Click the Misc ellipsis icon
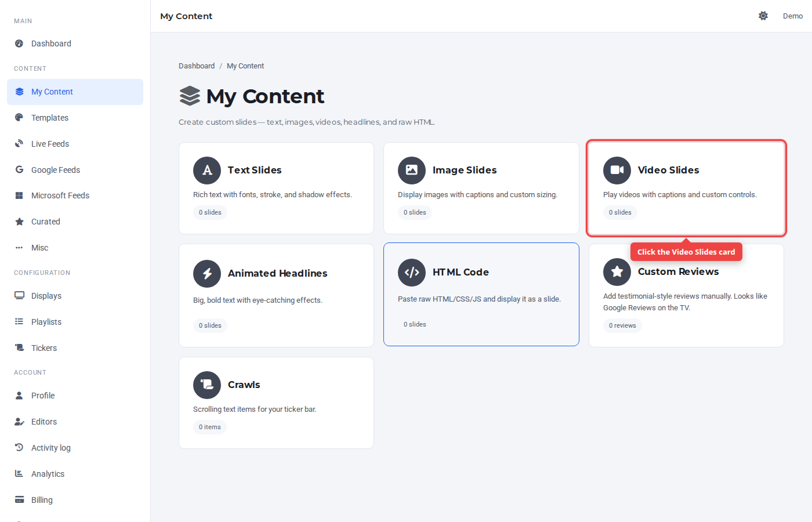This screenshot has height=522, width=812. tap(19, 248)
